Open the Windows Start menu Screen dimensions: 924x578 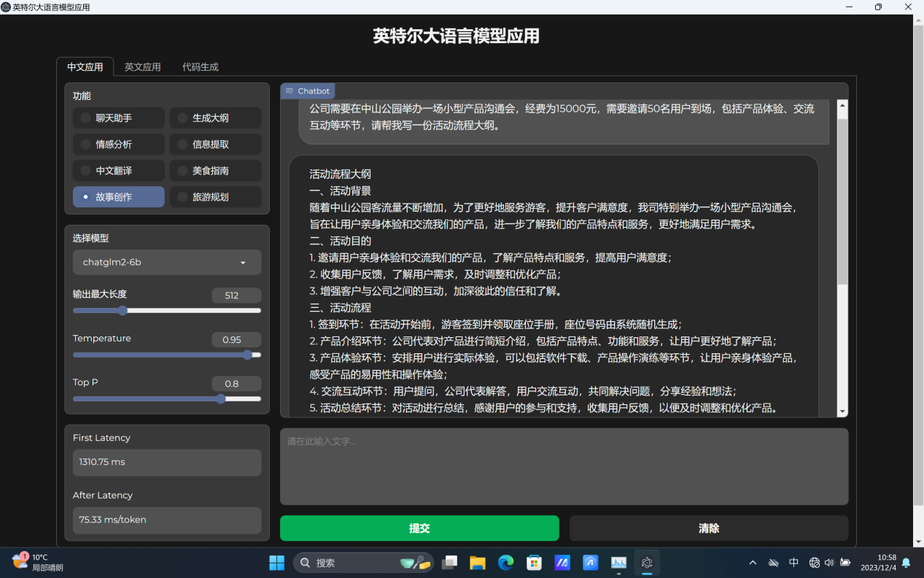[x=277, y=563]
